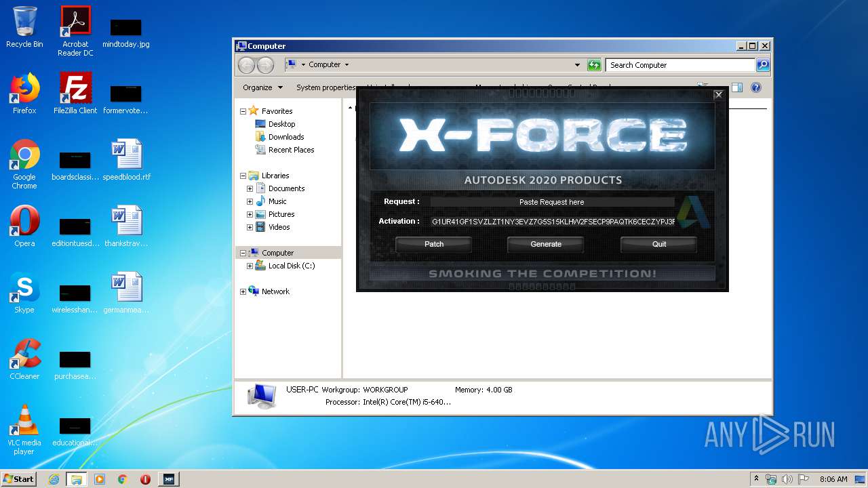868x488 pixels.
Task: Launch Internet Explorer from the taskbar
Action: click(54, 479)
